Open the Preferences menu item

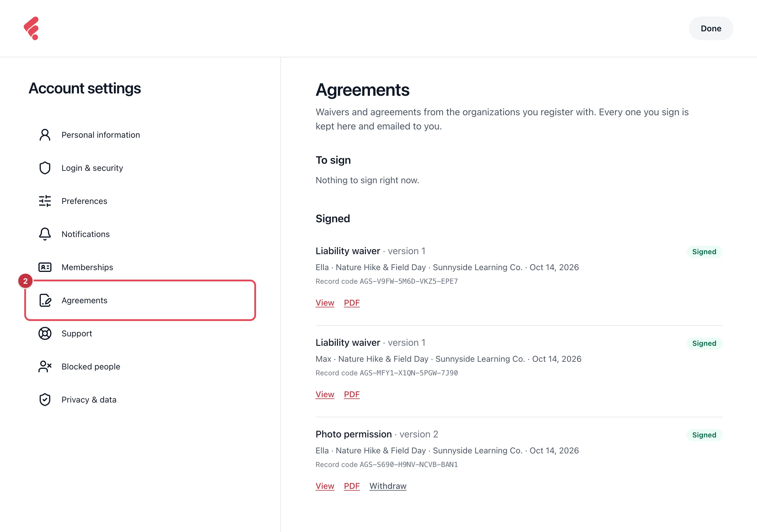pyautogui.click(x=140, y=201)
